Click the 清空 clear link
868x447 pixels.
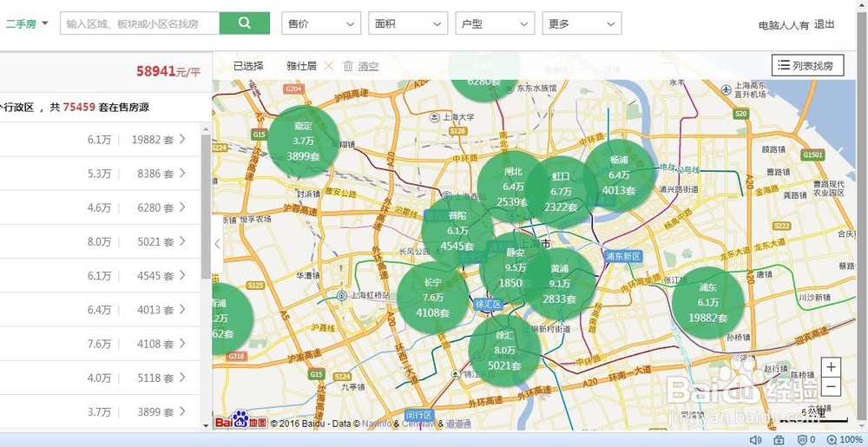click(x=368, y=66)
